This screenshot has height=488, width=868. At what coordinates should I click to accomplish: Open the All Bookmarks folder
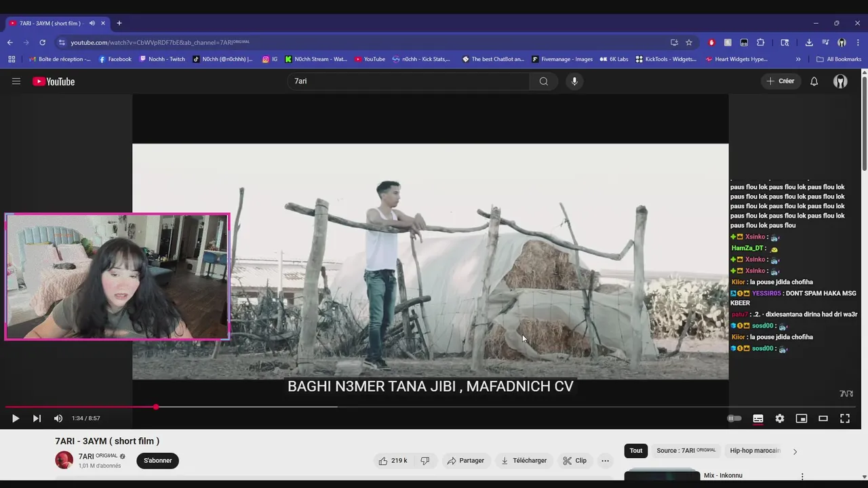(x=839, y=59)
